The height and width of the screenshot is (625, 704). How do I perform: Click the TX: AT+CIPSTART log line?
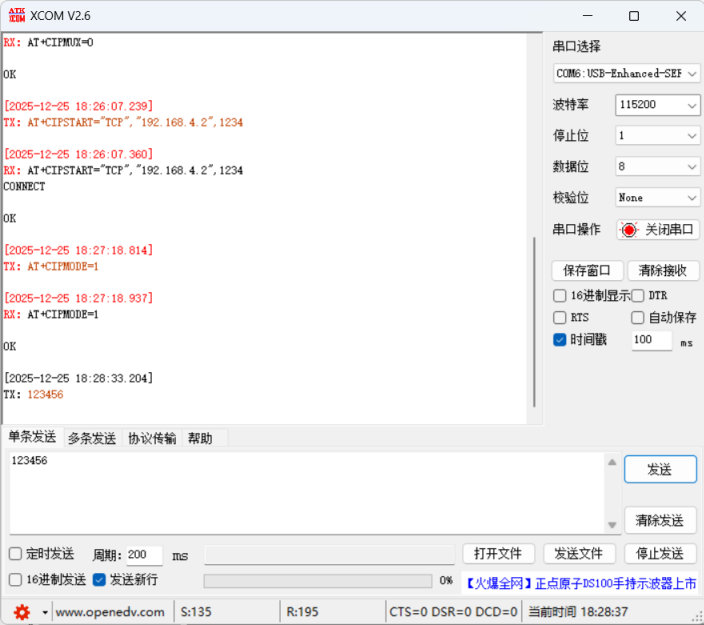click(x=123, y=122)
